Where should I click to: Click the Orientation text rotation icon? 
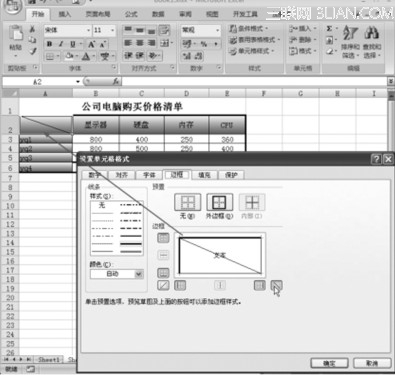click(153, 55)
